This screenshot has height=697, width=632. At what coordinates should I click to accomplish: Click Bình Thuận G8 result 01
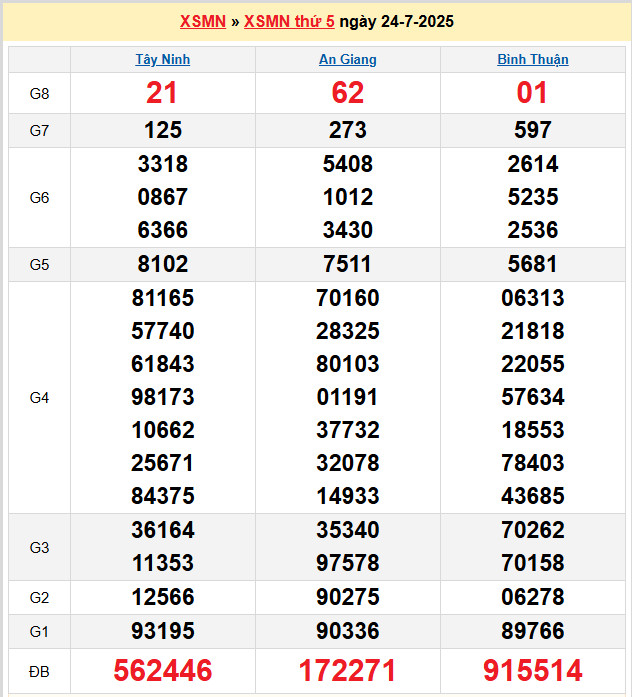[532, 93]
